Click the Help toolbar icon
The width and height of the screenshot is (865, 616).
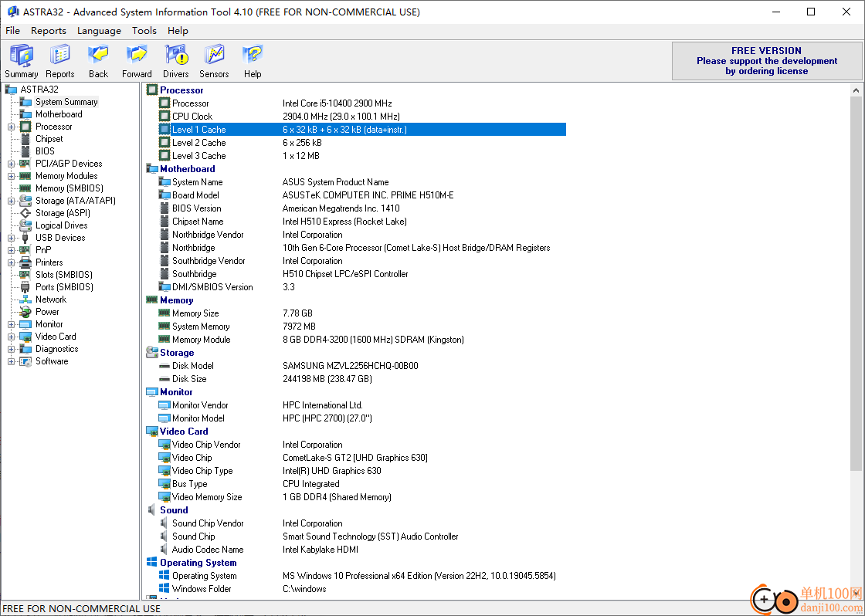coord(253,61)
